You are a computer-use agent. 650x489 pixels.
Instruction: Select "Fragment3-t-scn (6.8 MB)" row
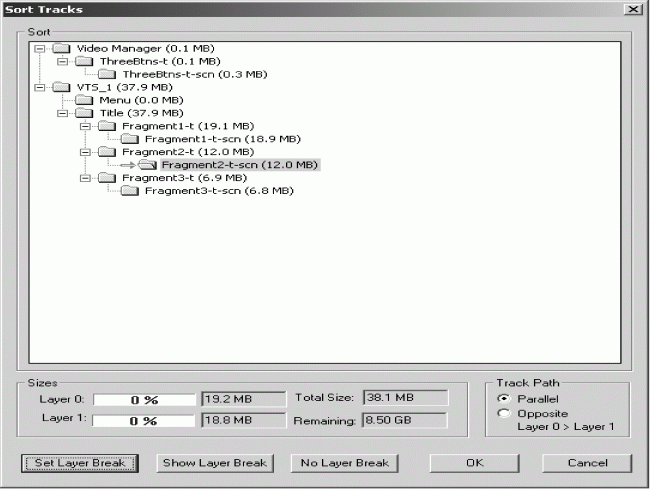click(219, 191)
